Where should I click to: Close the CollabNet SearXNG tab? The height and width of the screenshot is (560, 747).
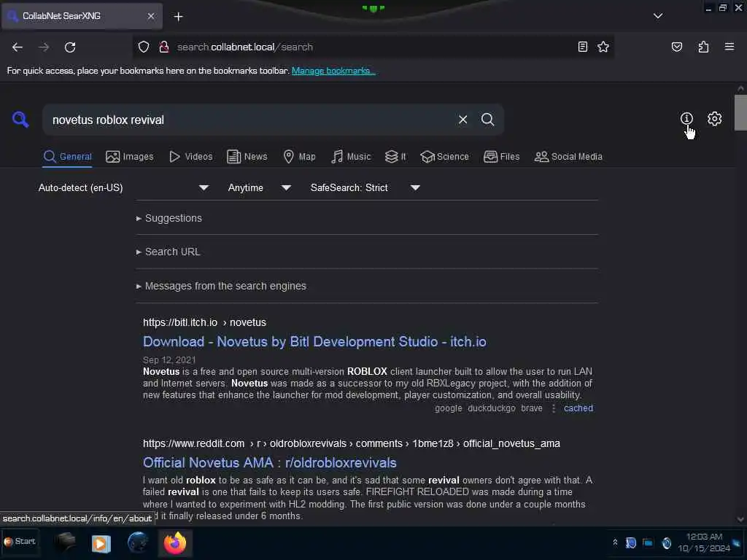tap(151, 16)
